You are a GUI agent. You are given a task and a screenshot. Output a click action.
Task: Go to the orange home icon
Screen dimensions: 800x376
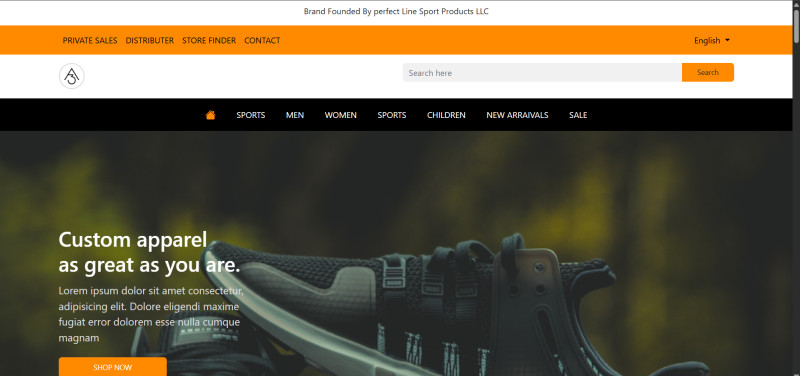[210, 115]
